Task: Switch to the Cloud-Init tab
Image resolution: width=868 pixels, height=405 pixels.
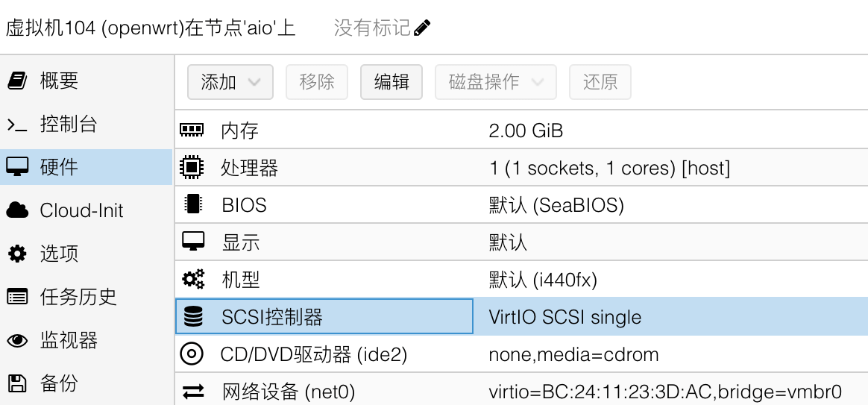Action: [x=81, y=210]
